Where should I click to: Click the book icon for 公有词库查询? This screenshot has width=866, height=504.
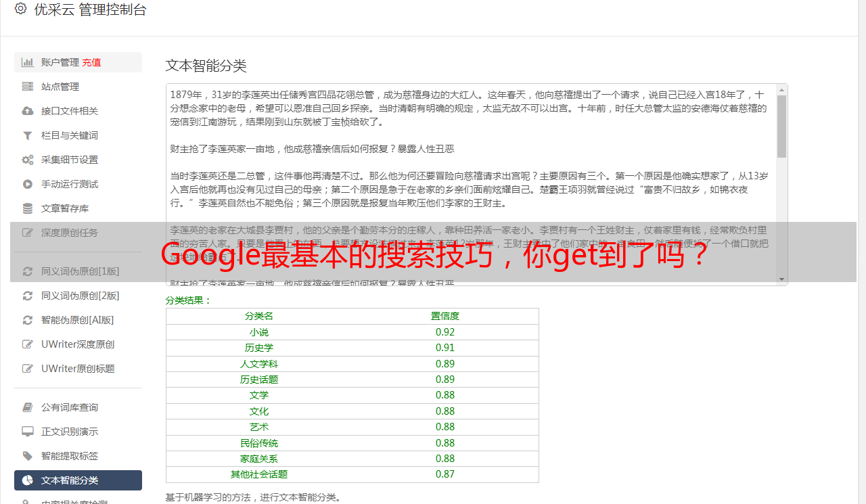(28, 407)
